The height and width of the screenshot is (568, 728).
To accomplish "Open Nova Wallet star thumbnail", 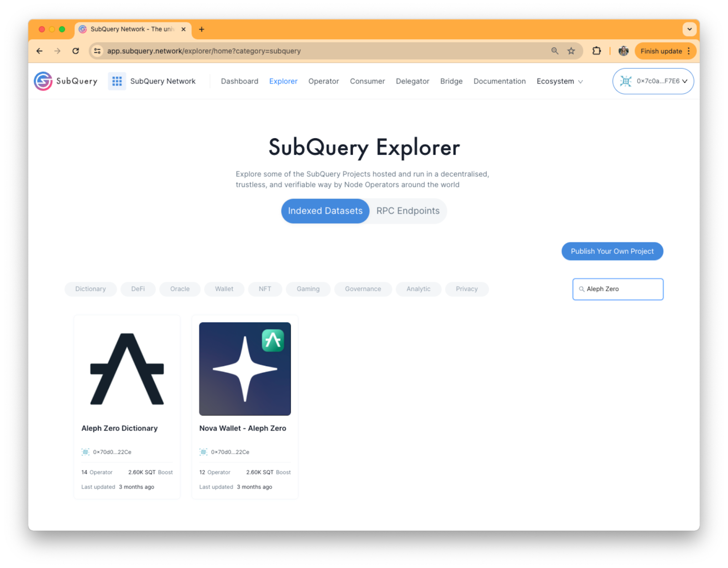I will tap(245, 369).
